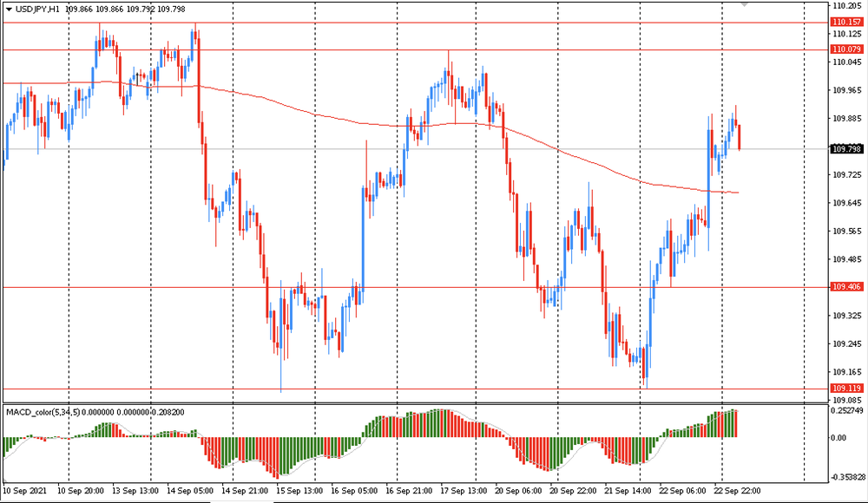Click the 109.885 price scale value
This screenshot has width=868, height=503.
click(847, 119)
